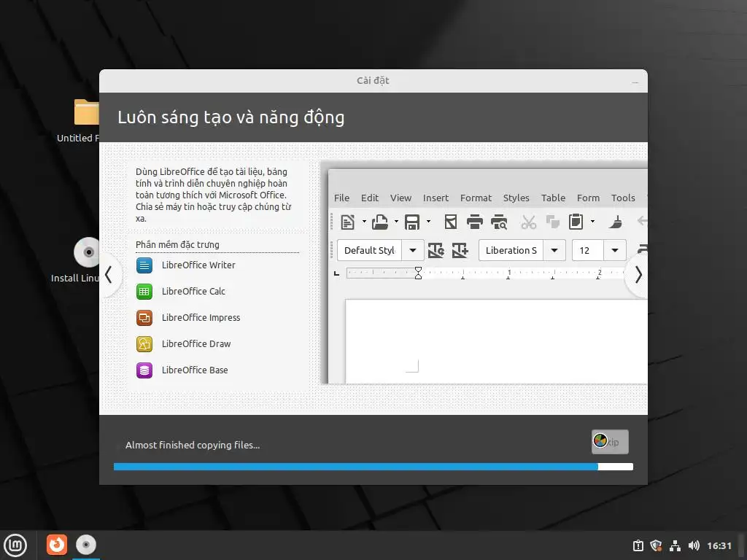The image size is (747, 560).
Task: Click the LibreOffice Impress icon
Action: point(144,318)
